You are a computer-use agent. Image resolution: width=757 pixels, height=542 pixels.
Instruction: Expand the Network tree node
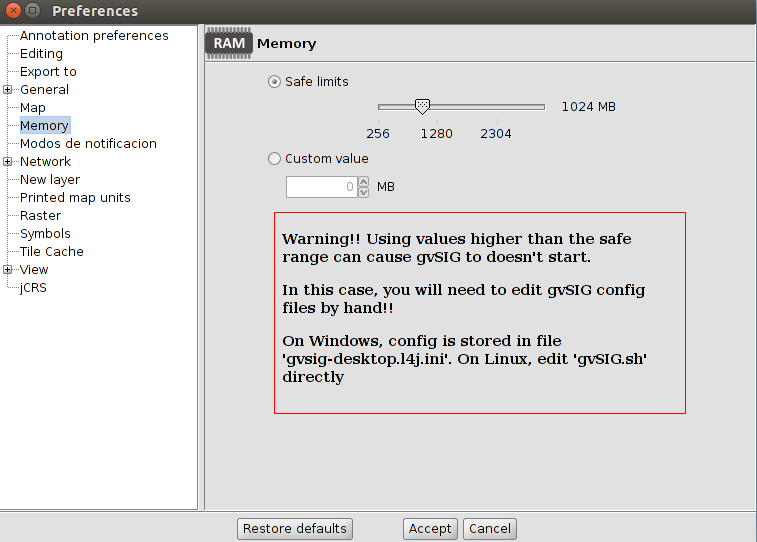[x=8, y=162]
